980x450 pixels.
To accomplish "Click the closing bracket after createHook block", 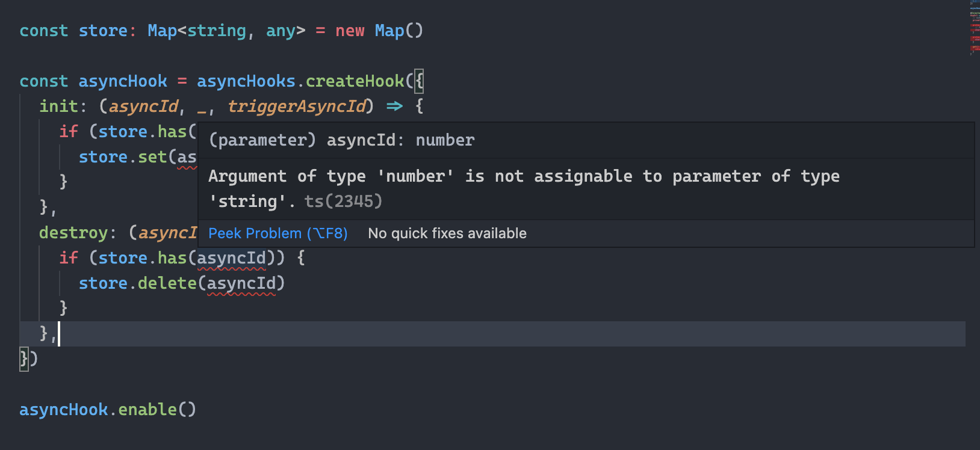I will click(x=24, y=359).
